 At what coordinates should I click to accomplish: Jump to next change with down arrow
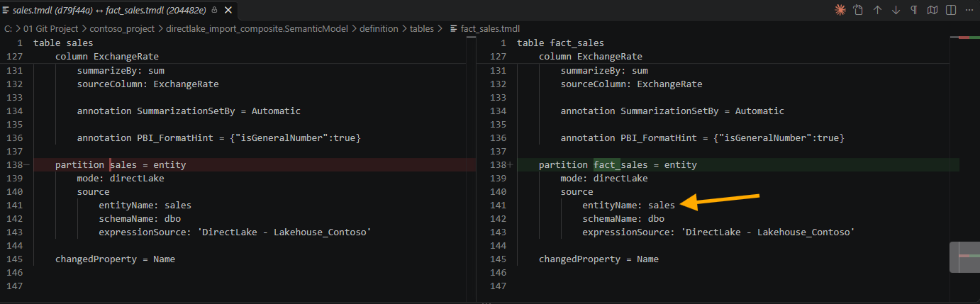pyautogui.click(x=896, y=10)
